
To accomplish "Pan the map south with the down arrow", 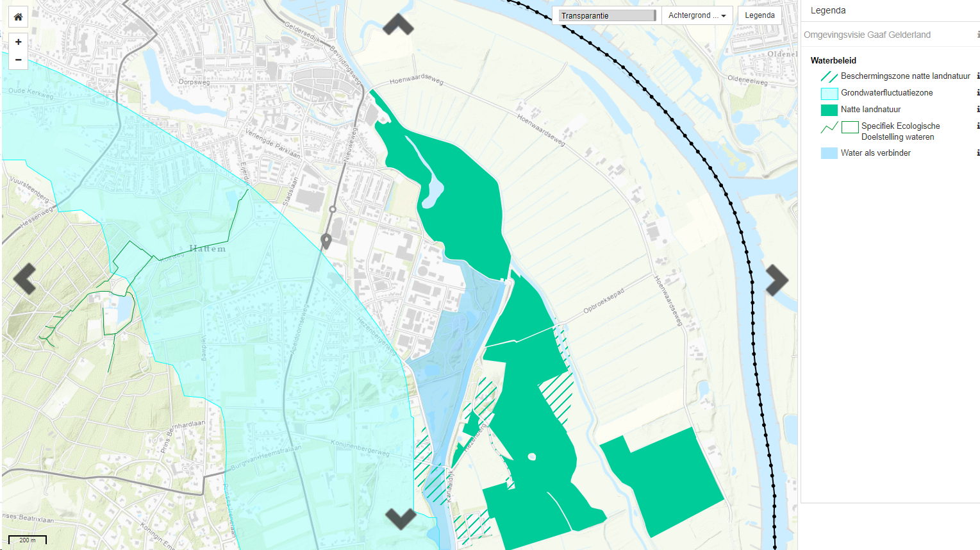I will tap(401, 519).
